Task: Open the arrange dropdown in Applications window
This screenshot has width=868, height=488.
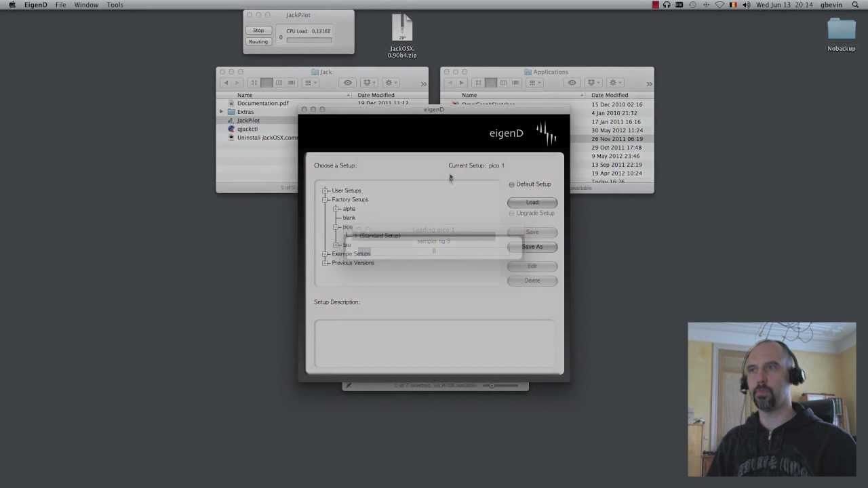Action: point(535,83)
